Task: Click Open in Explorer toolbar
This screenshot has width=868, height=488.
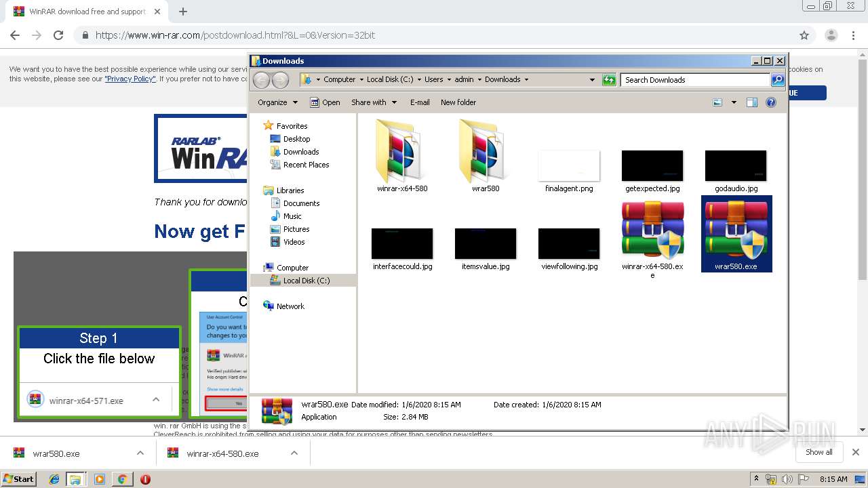Action: [325, 102]
